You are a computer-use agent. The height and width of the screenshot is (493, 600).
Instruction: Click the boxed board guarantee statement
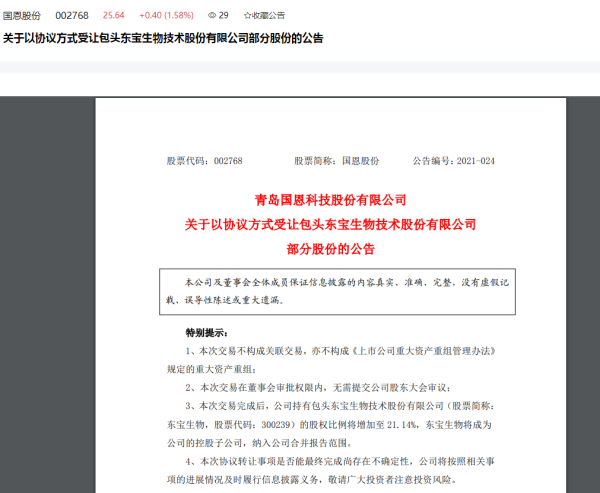point(338,292)
